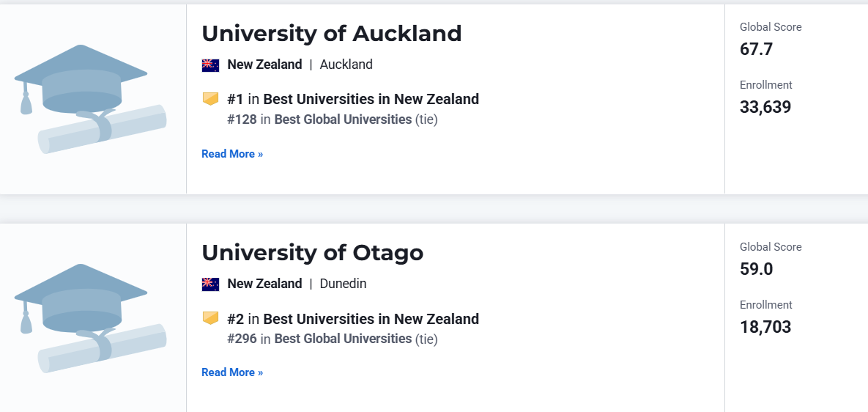The height and width of the screenshot is (412, 868).
Task: Open Best Universities in New Zealand link for #2
Action: coord(371,319)
